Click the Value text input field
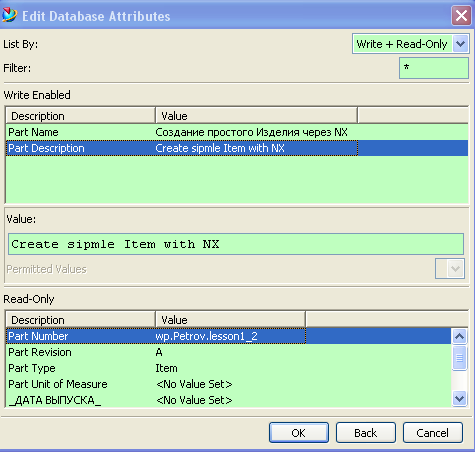475x452 pixels. [x=236, y=244]
